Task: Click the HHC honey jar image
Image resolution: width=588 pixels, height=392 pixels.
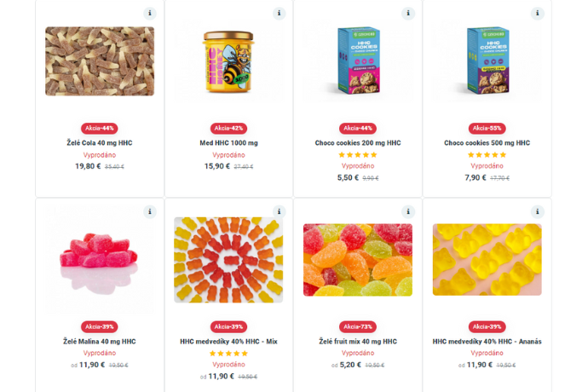Action: pyautogui.click(x=228, y=61)
